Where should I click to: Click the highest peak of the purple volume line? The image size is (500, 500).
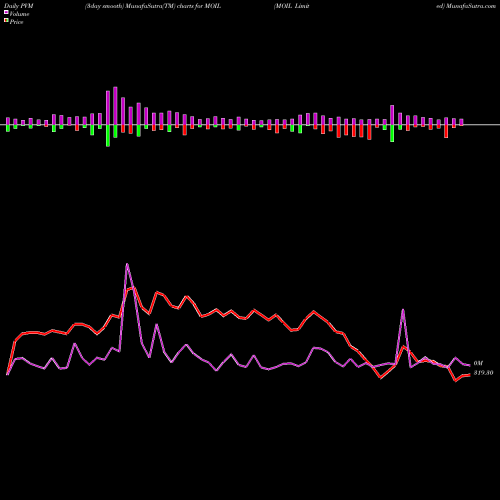tap(127, 264)
